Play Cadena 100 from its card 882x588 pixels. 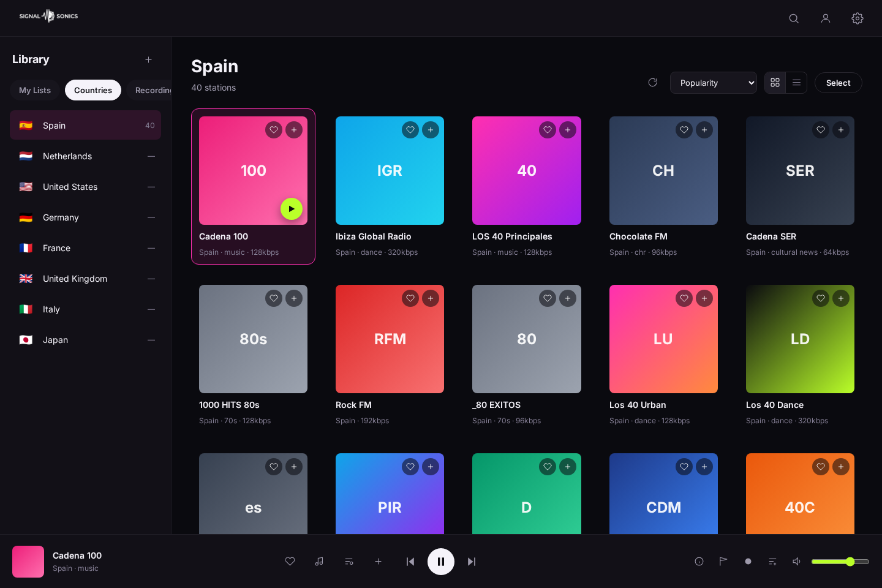[x=292, y=209]
